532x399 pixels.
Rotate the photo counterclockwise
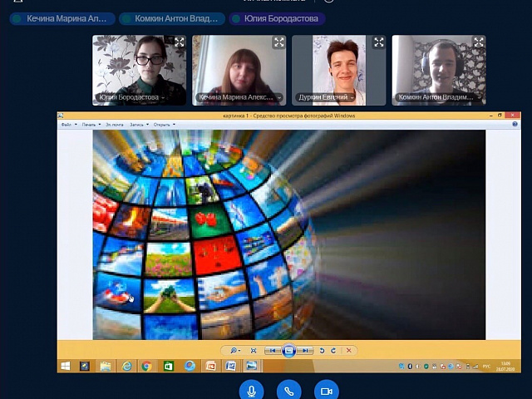[322, 351]
